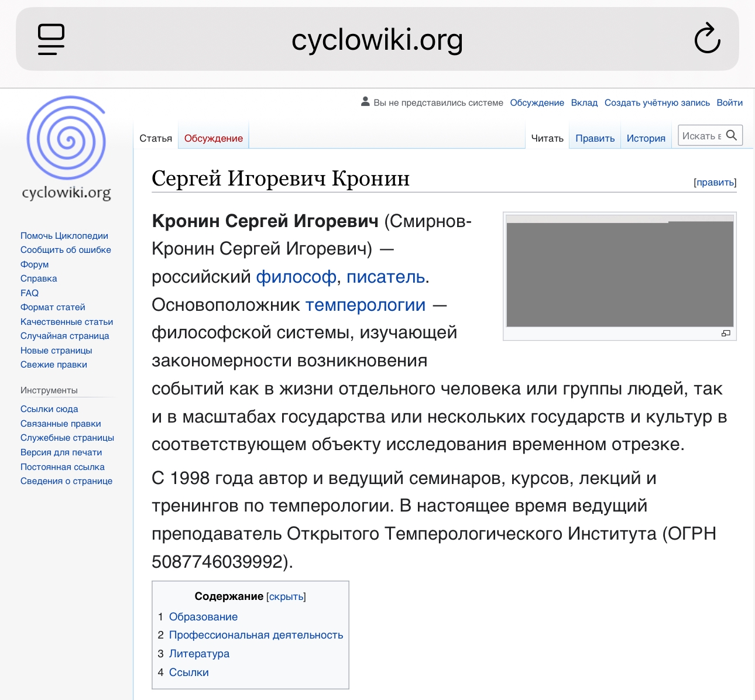Open Формат статей link
Image resolution: width=755 pixels, height=700 pixels.
pos(53,307)
